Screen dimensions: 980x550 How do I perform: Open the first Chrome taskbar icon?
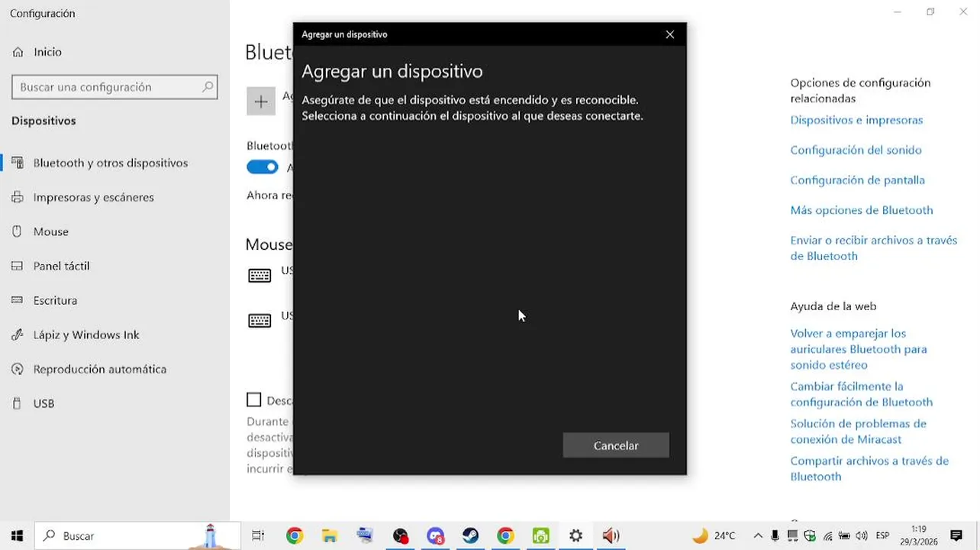294,535
